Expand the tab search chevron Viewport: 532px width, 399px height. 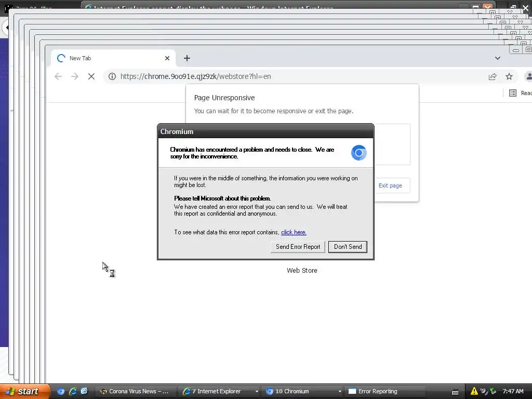tap(497, 58)
